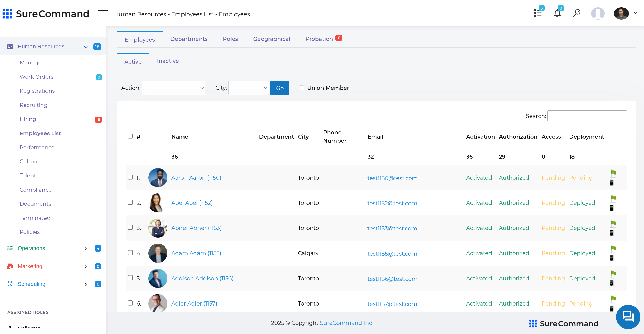Open the Action dropdown
The height and width of the screenshot is (334, 644).
173,88
